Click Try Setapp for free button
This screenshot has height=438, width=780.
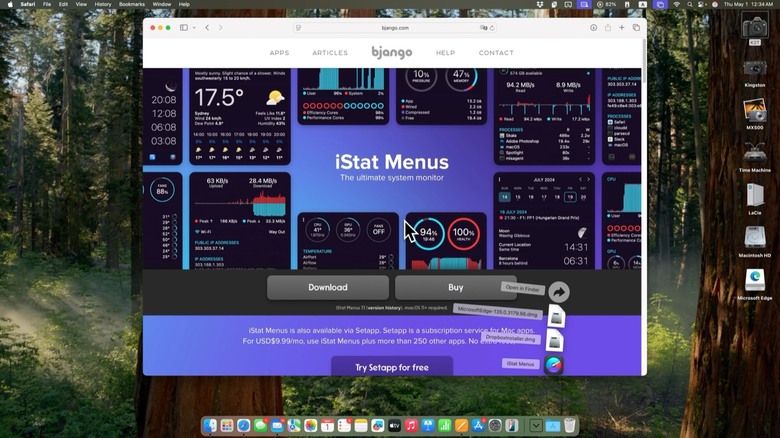pyautogui.click(x=392, y=366)
